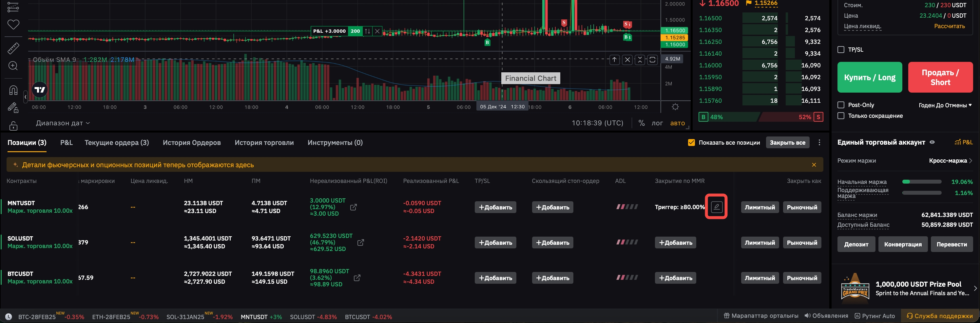
Task: Enable the TP/SL checkbox
Action: [841, 50]
